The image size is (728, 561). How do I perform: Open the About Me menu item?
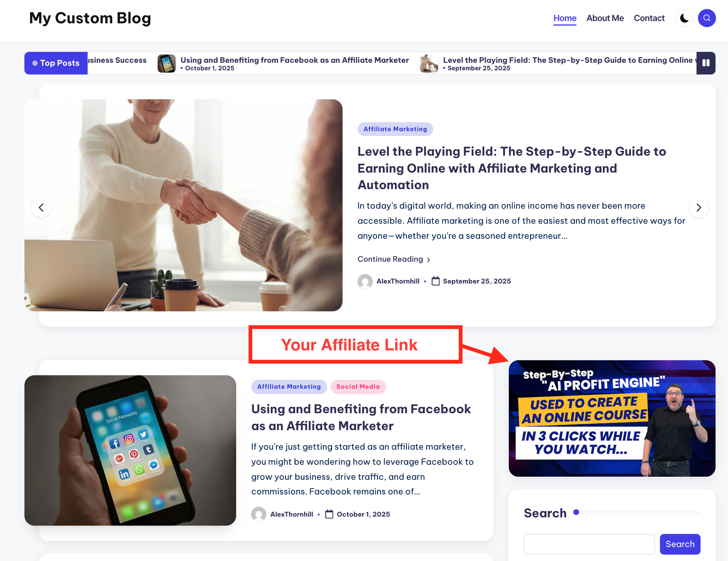tap(605, 18)
